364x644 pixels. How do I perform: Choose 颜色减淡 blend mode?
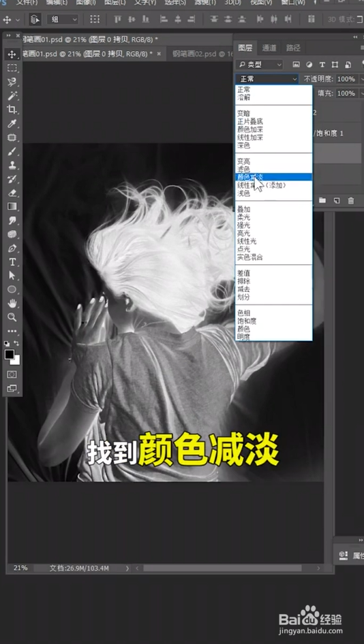tap(273, 177)
